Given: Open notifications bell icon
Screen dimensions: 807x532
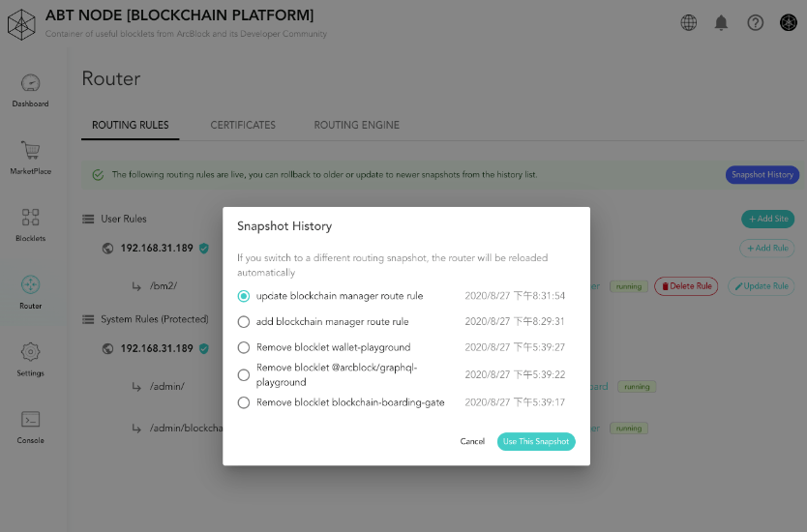Looking at the screenshot, I should [721, 22].
